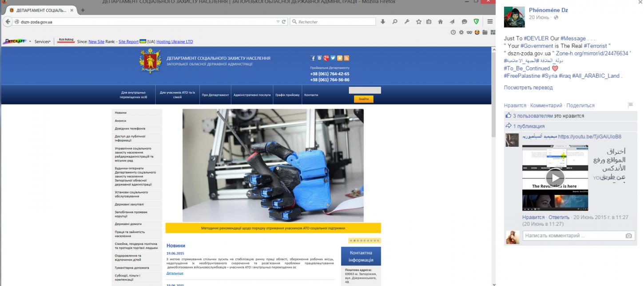Click the green shield toolbar icon
Image resolution: width=644 pixels, height=286 pixels.
click(476, 22)
